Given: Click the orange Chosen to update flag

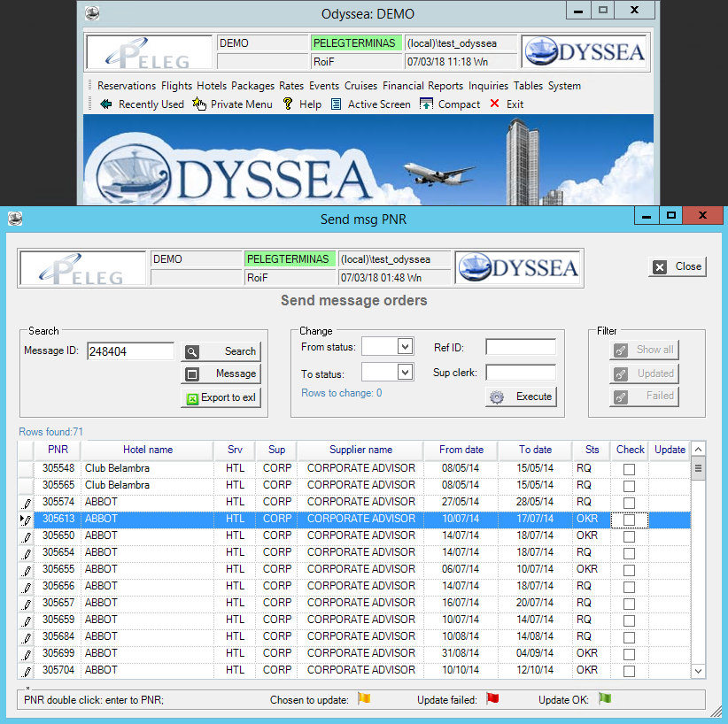Looking at the screenshot, I should 363,699.
